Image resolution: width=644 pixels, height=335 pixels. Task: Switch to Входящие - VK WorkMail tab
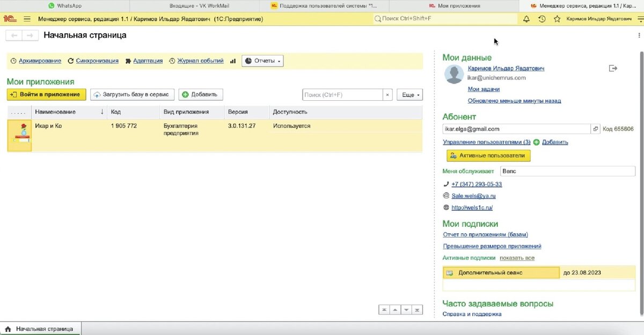pos(195,6)
